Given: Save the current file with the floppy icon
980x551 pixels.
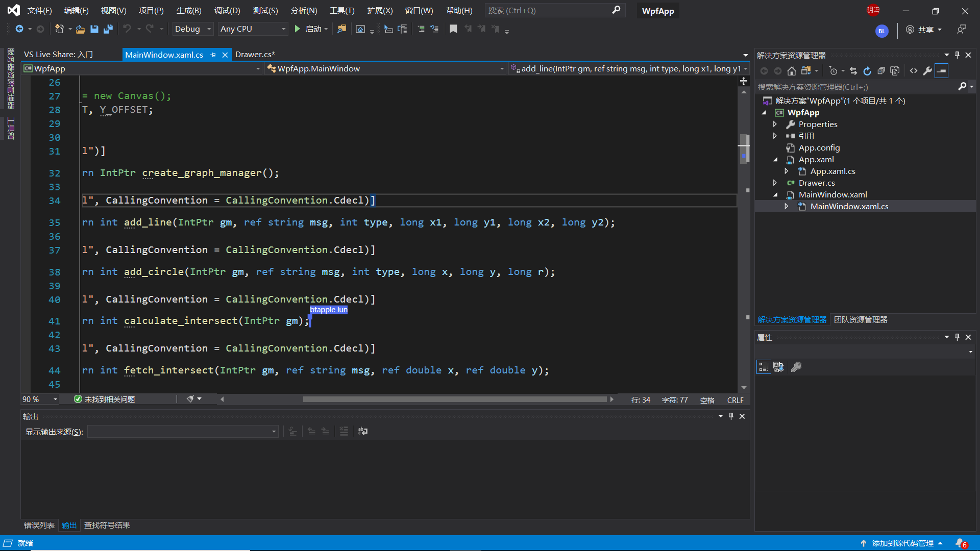Looking at the screenshot, I should coord(94,29).
